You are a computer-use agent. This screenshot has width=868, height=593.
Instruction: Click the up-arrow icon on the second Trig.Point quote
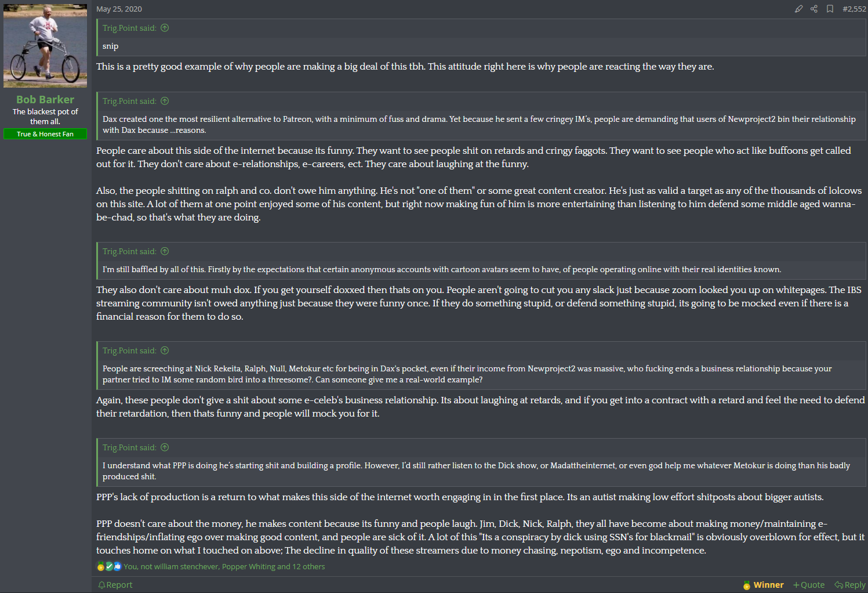[165, 101]
